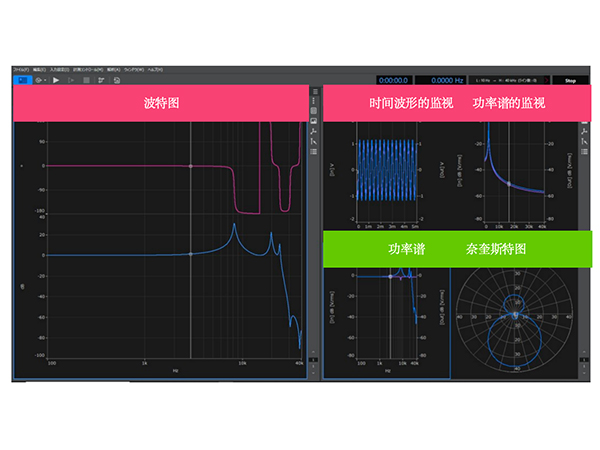Select the wrench settings icon in middle sidebar
The width and height of the screenshot is (600, 450).
314,132
